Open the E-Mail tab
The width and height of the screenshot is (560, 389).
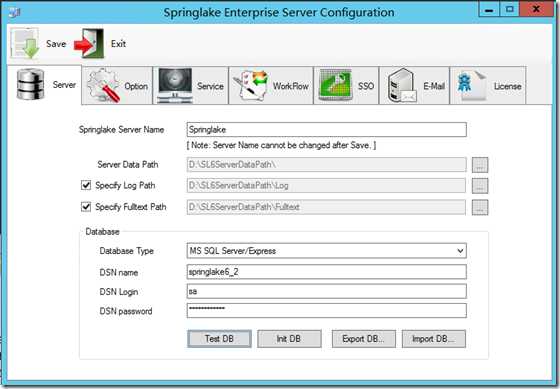[x=414, y=86]
